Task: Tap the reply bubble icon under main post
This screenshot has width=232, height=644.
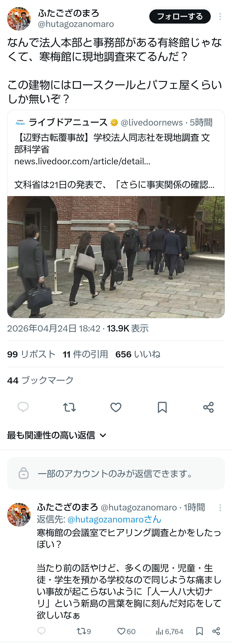Action: tap(23, 407)
